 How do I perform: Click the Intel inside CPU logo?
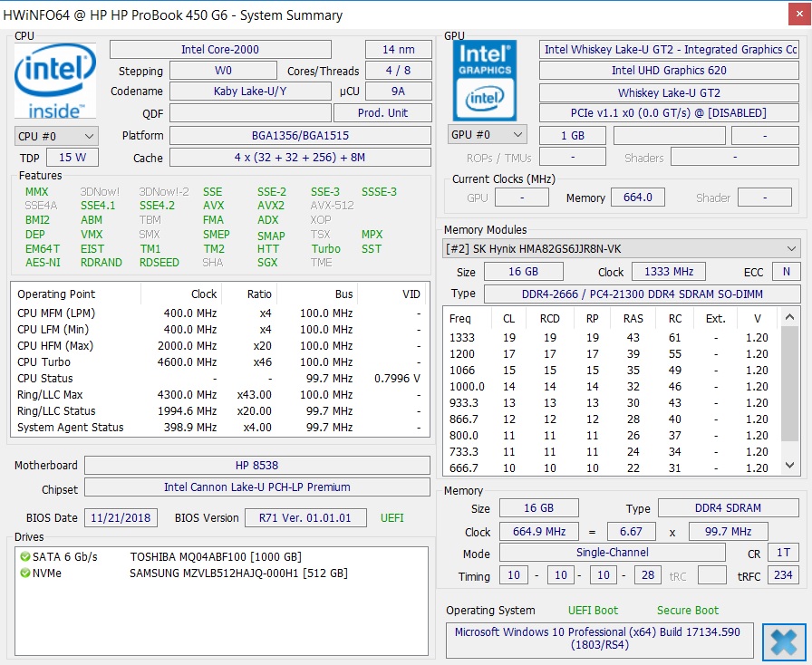pyautogui.click(x=55, y=82)
